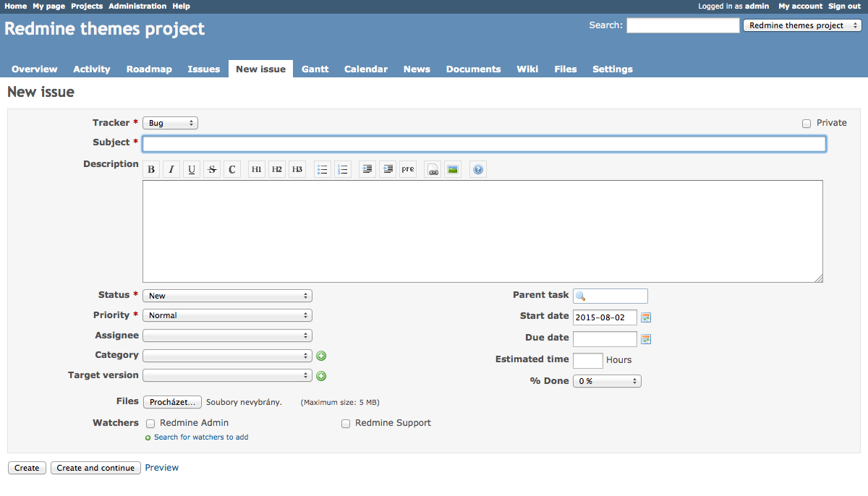Image resolution: width=868 pixels, height=496 pixels.
Task: Open the project Settings tab
Action: coord(613,69)
